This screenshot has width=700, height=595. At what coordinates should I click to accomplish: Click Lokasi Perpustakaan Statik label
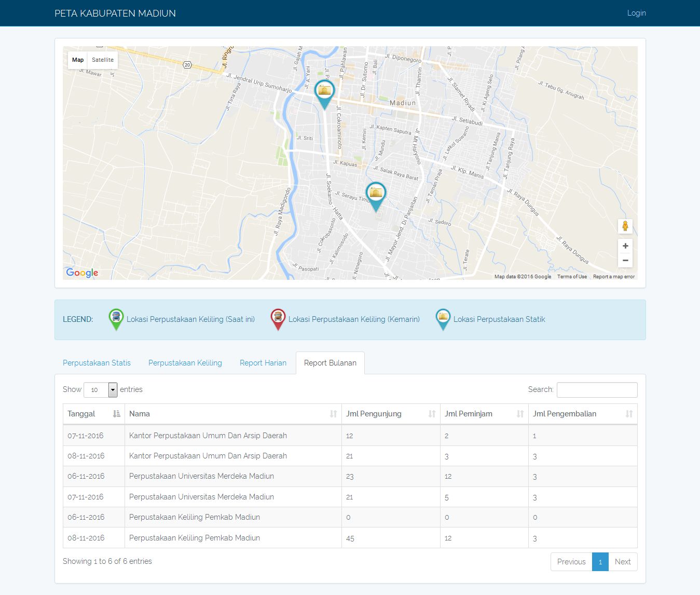499,319
